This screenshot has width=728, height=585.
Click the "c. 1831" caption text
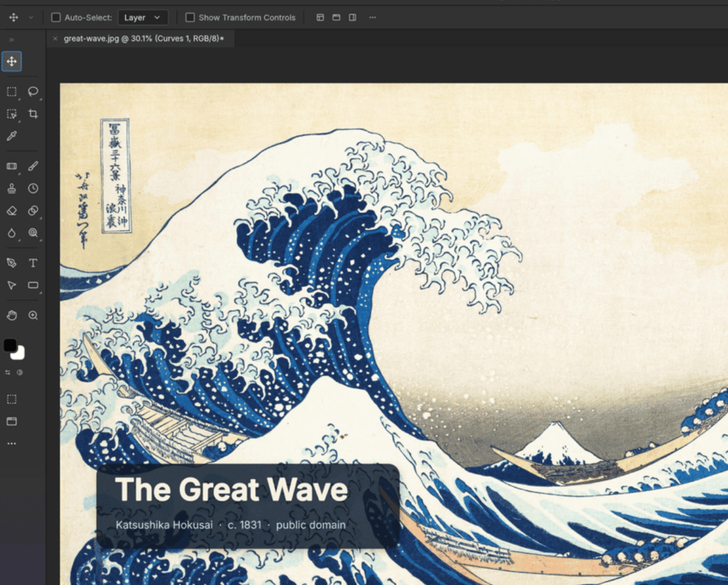click(244, 525)
